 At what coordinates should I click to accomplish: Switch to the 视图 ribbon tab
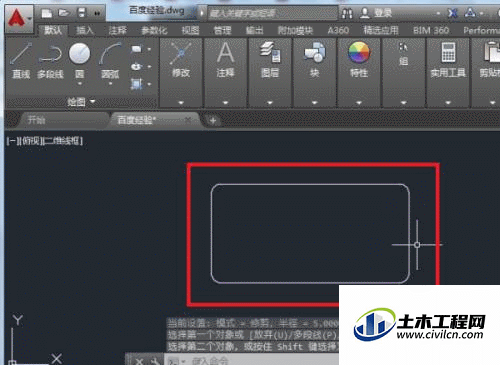[x=190, y=31]
